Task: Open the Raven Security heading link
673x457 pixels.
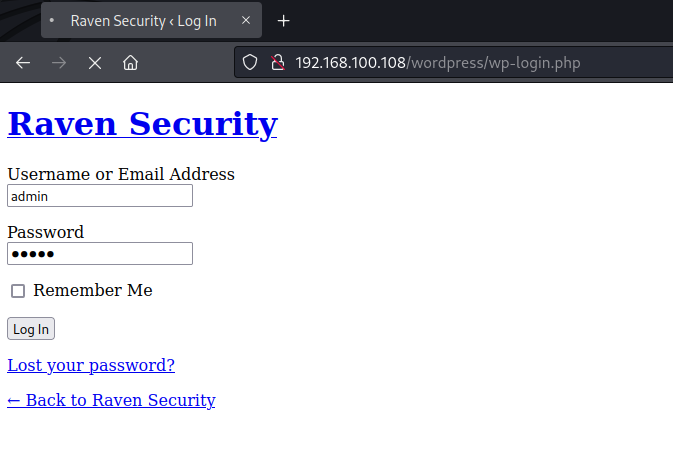Action: pyautogui.click(x=142, y=124)
